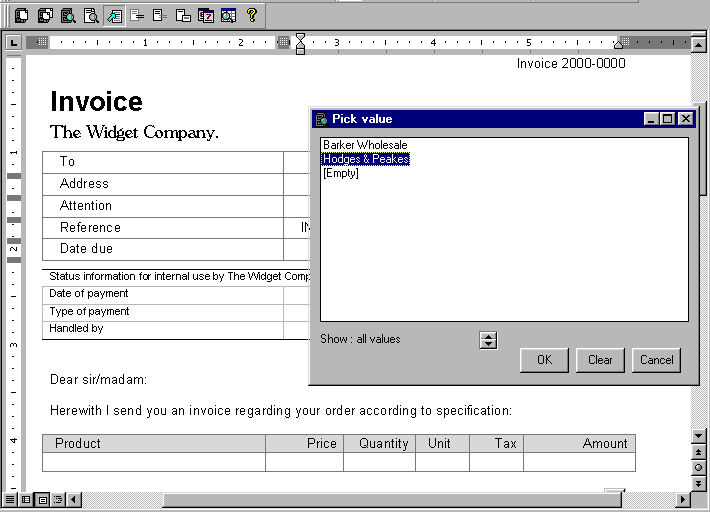Maximize the Pick value dialog

coord(667,119)
